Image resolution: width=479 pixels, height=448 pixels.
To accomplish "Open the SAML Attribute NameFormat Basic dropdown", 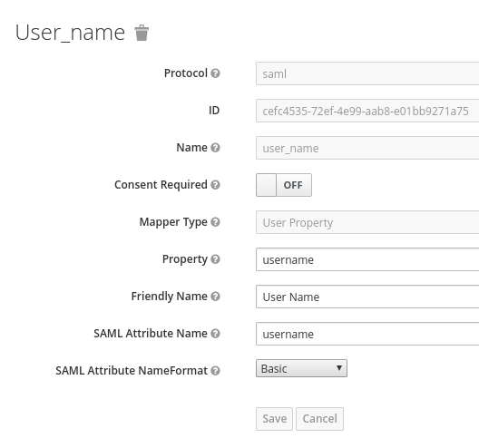I will [301, 368].
